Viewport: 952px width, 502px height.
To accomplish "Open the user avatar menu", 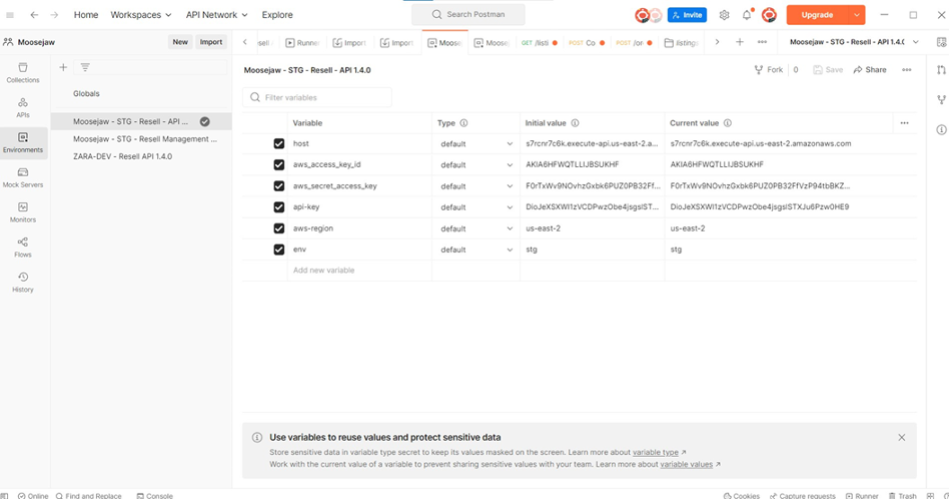I will pos(769,15).
